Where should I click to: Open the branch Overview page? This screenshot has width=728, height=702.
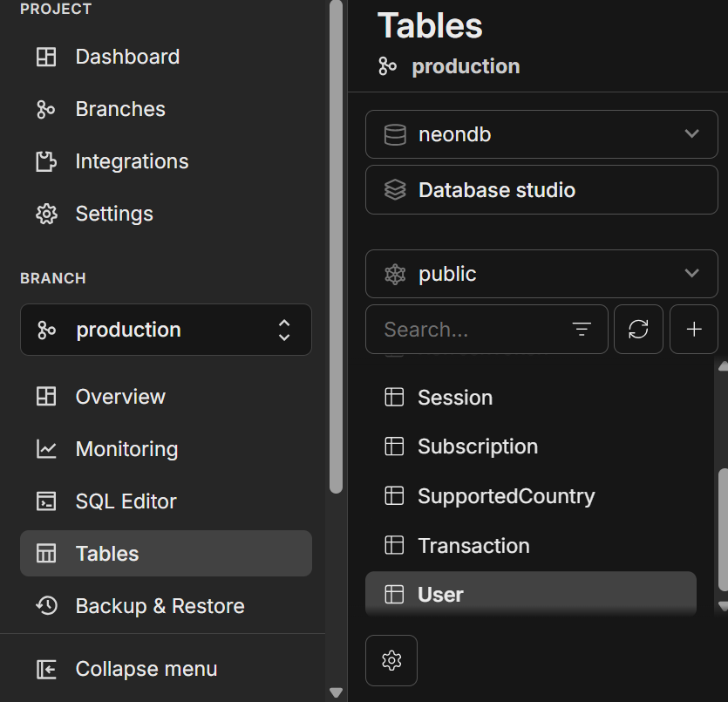166,397
